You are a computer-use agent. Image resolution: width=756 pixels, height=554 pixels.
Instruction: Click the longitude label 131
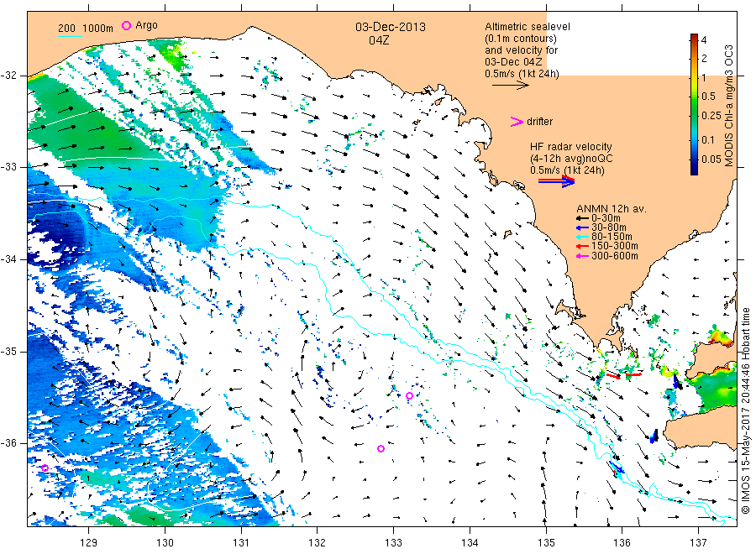(x=241, y=543)
